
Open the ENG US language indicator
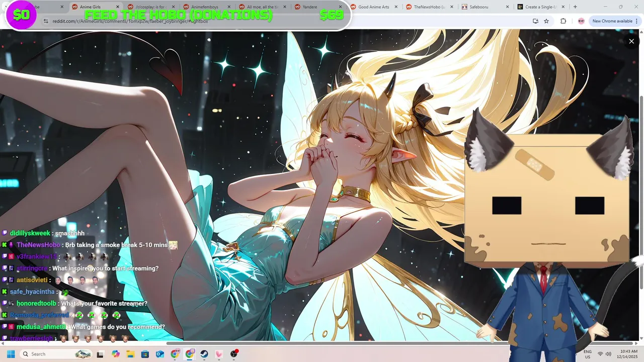pos(588,354)
